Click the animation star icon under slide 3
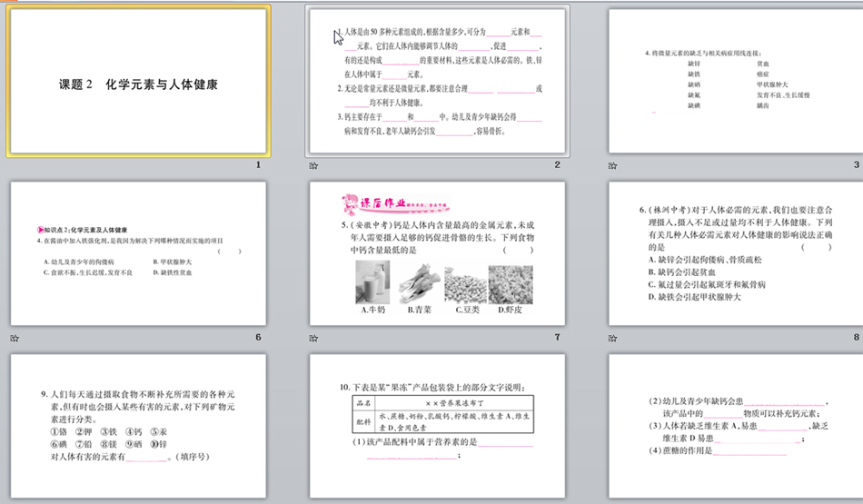The width and height of the screenshot is (863, 504). [613, 165]
